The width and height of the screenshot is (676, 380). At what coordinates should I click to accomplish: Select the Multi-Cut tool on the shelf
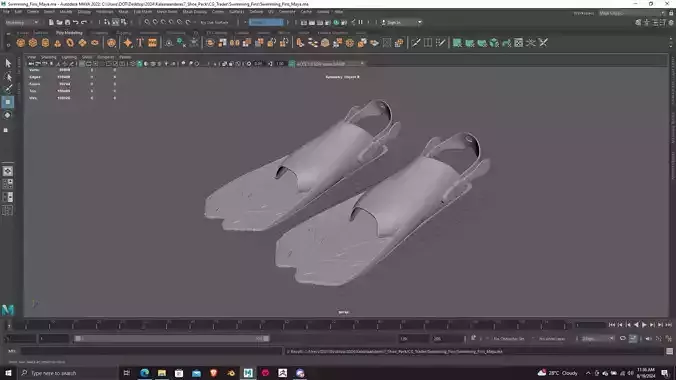pos(416,43)
